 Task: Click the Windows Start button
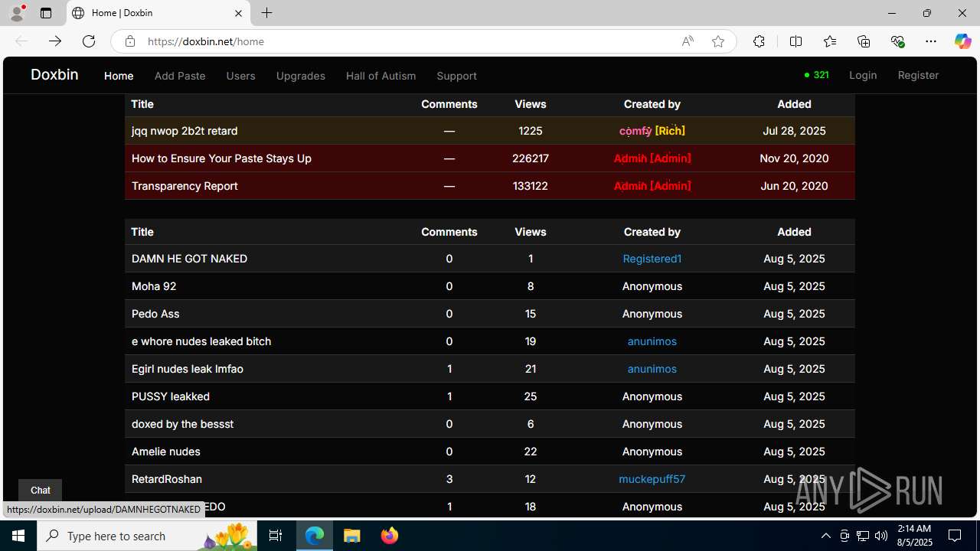pyautogui.click(x=18, y=536)
